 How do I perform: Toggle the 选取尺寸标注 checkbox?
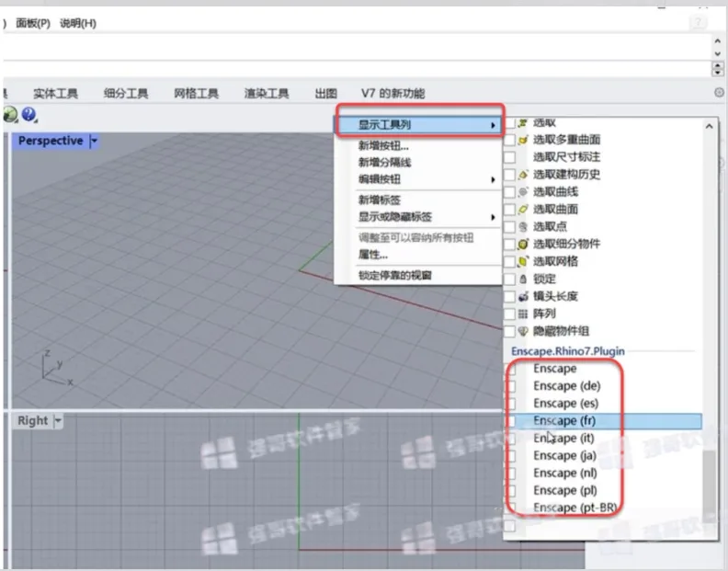point(510,157)
